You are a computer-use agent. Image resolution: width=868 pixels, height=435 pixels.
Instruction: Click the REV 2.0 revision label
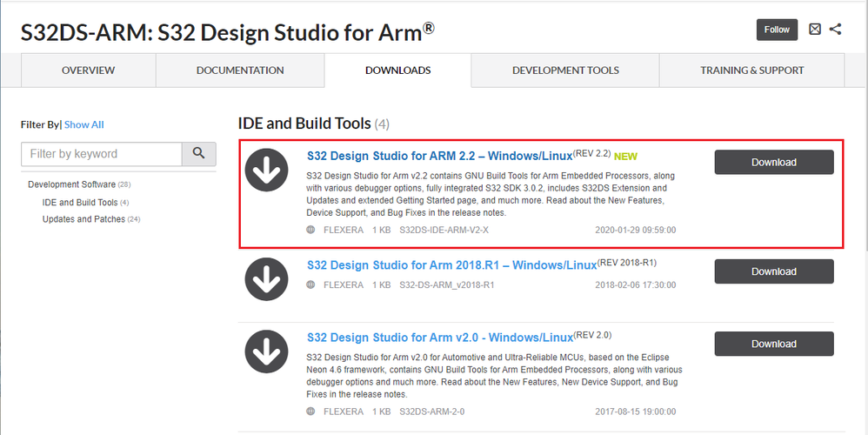(593, 335)
